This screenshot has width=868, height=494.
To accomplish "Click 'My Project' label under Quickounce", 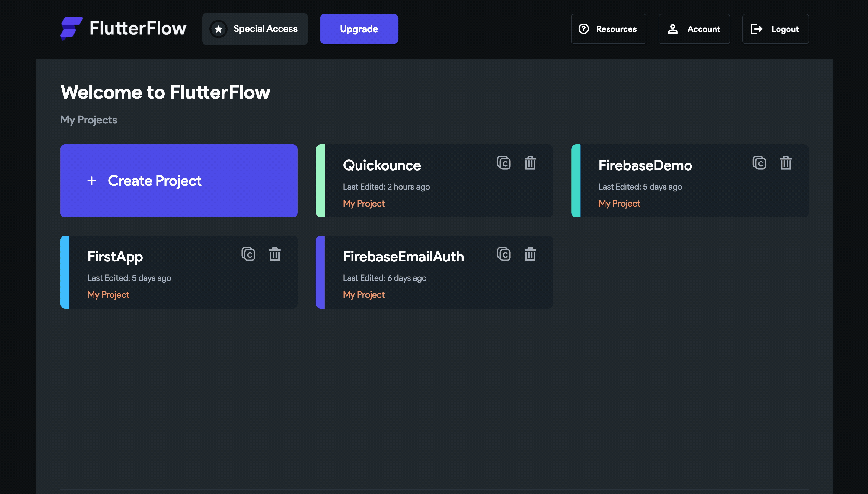I will 364,204.
